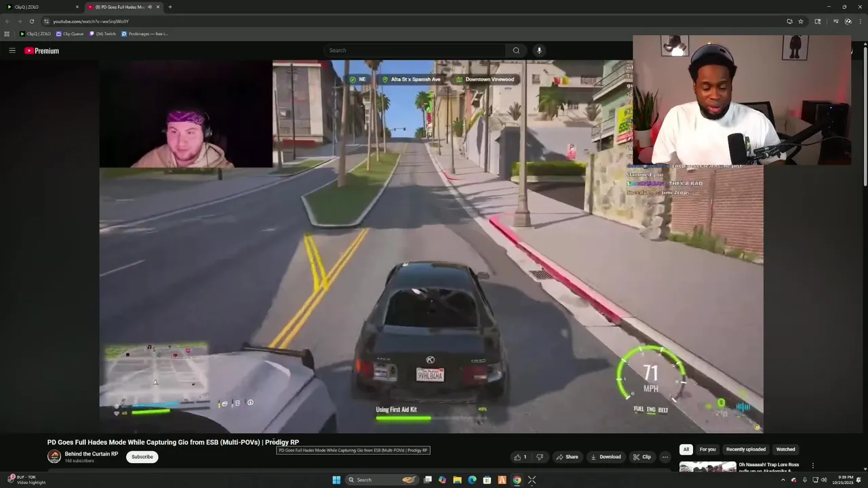868x488 pixels.
Task: Open Microsoft Store from the taskbar
Action: click(x=487, y=480)
